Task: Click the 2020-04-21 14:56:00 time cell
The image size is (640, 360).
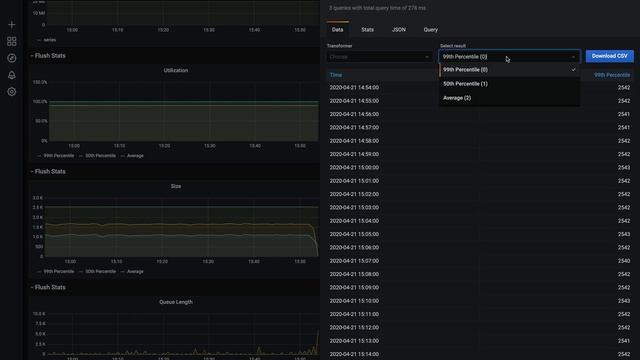Action: tap(354, 114)
